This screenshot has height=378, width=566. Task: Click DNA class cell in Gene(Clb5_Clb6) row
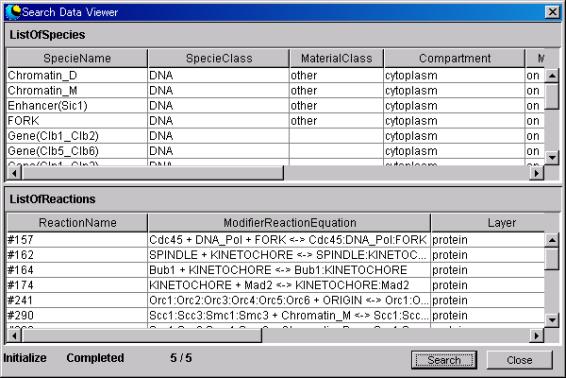pos(219,151)
